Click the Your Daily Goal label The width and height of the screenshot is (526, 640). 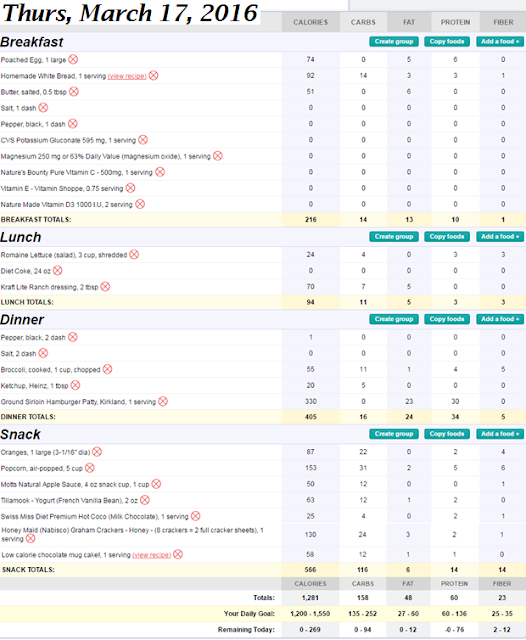pos(249,613)
